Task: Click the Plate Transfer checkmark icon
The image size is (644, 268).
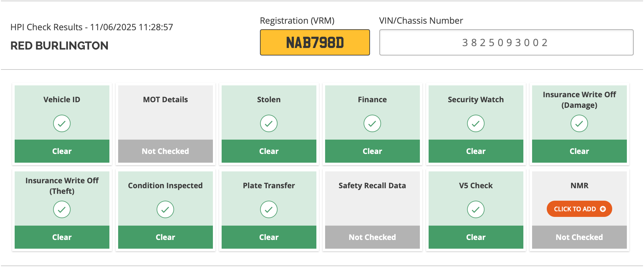Action: click(269, 210)
